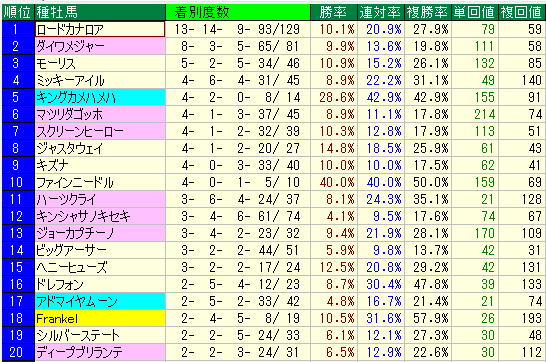
Task: Click the 着別度数 header cell
Action: pos(238,12)
